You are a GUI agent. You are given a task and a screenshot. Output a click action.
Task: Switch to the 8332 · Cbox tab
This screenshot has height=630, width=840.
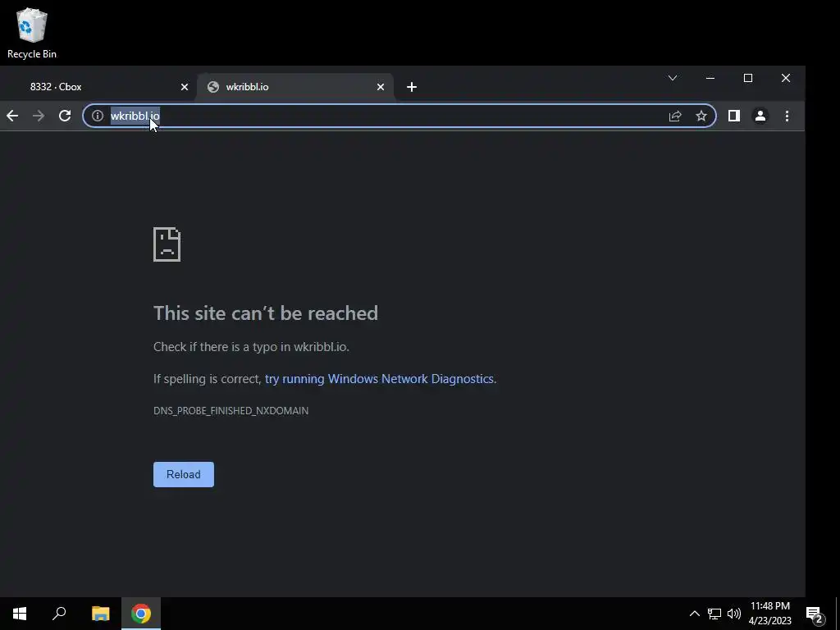[98, 87]
